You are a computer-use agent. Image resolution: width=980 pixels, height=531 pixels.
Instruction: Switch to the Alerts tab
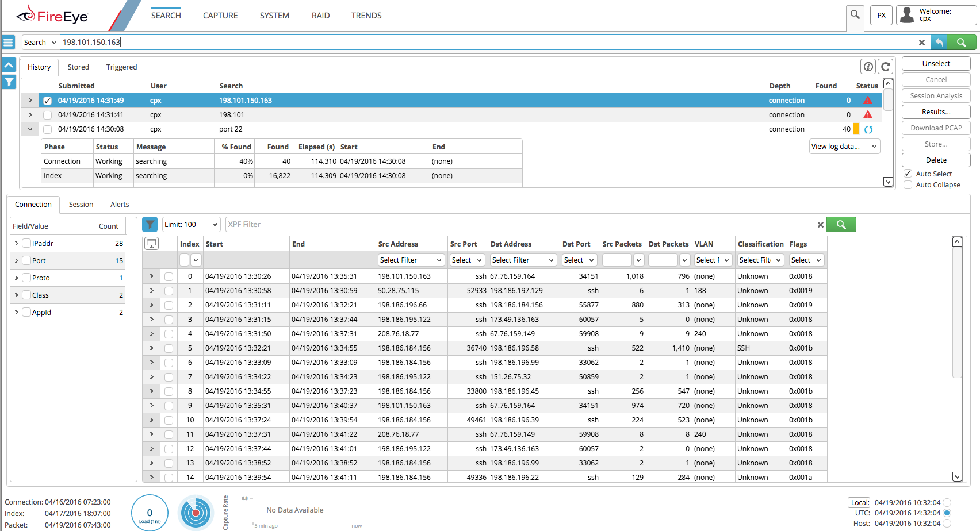click(120, 205)
